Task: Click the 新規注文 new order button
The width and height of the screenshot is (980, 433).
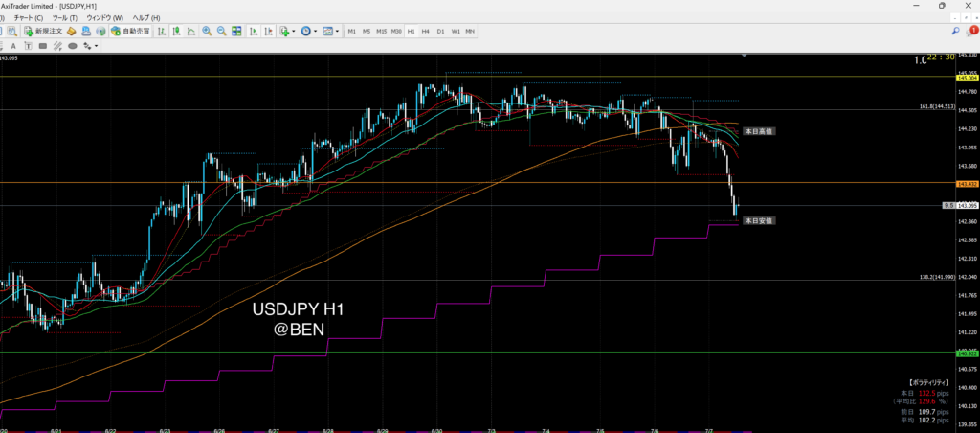Action: click(44, 32)
